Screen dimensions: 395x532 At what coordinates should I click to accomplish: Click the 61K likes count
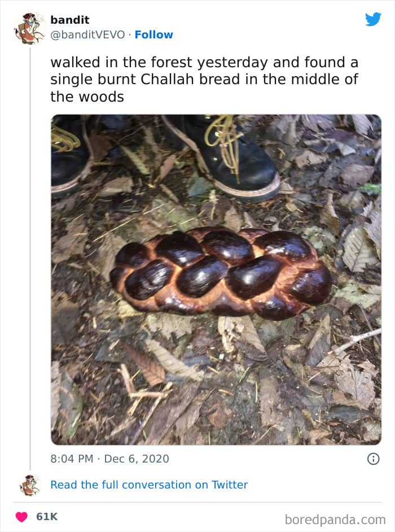(x=47, y=517)
